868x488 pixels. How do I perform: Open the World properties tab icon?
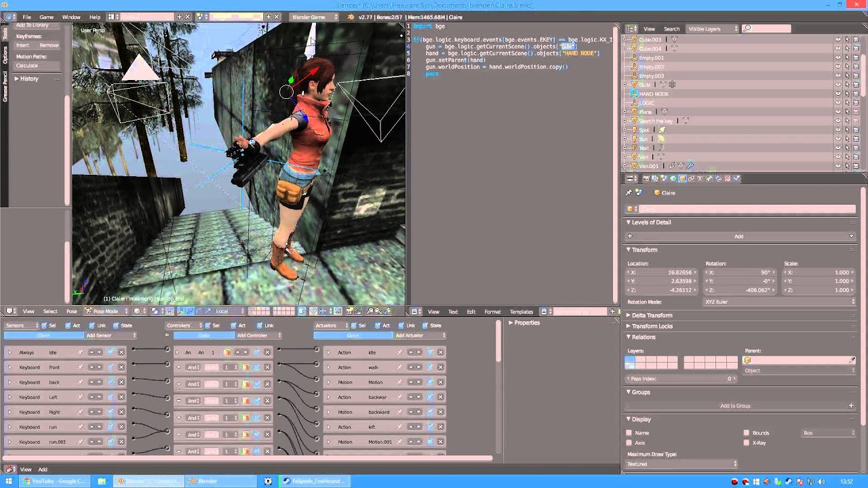[x=673, y=178]
